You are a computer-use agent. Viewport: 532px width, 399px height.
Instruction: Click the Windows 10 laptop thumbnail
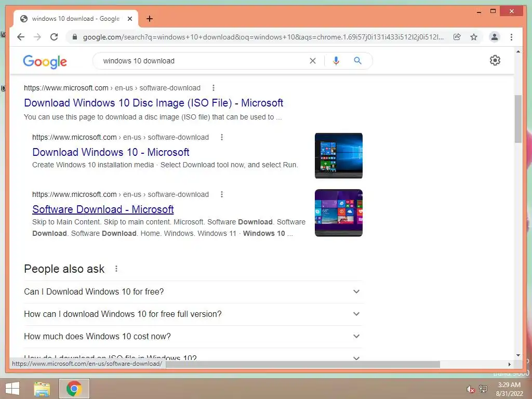(339, 156)
